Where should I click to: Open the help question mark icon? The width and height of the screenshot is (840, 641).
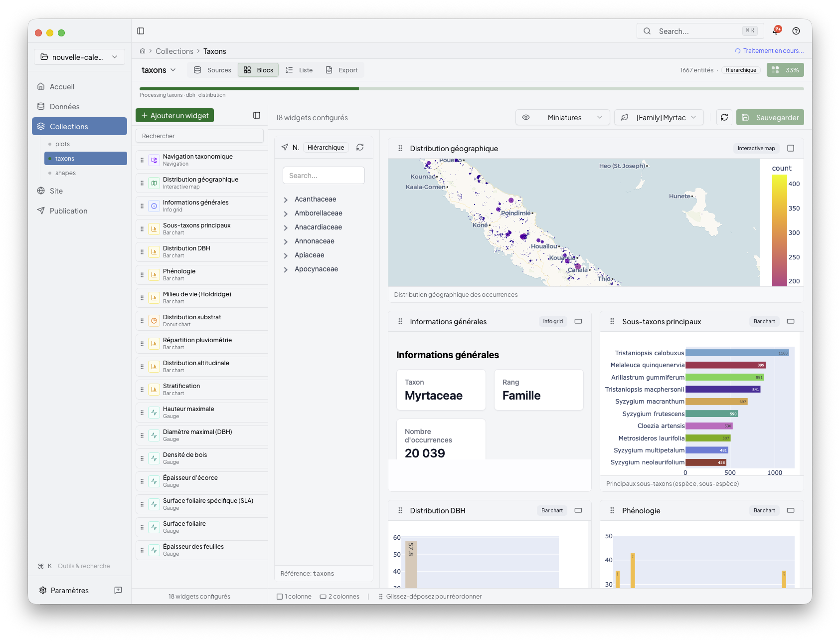click(796, 31)
